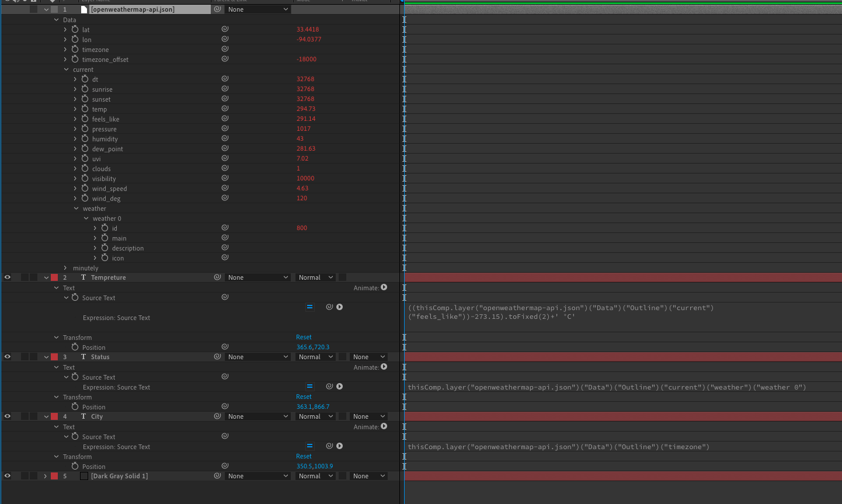Click the stopwatch beside humidity
This screenshot has height=504, width=842.
point(85,138)
